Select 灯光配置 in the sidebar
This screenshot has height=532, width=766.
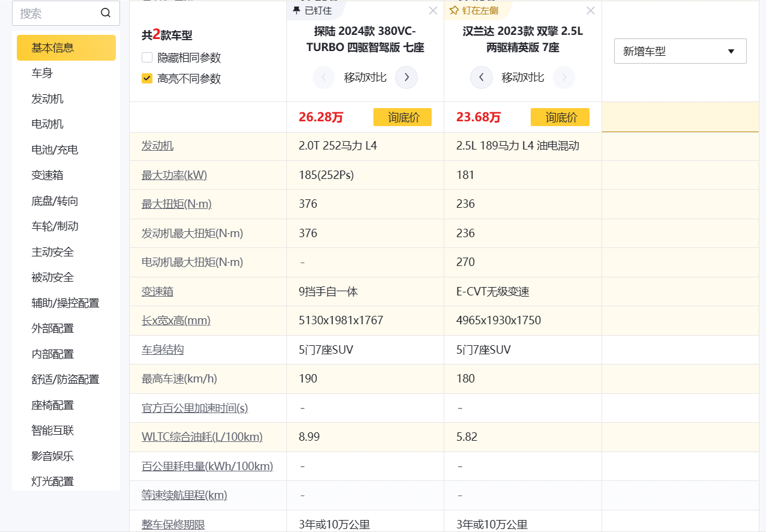53,482
